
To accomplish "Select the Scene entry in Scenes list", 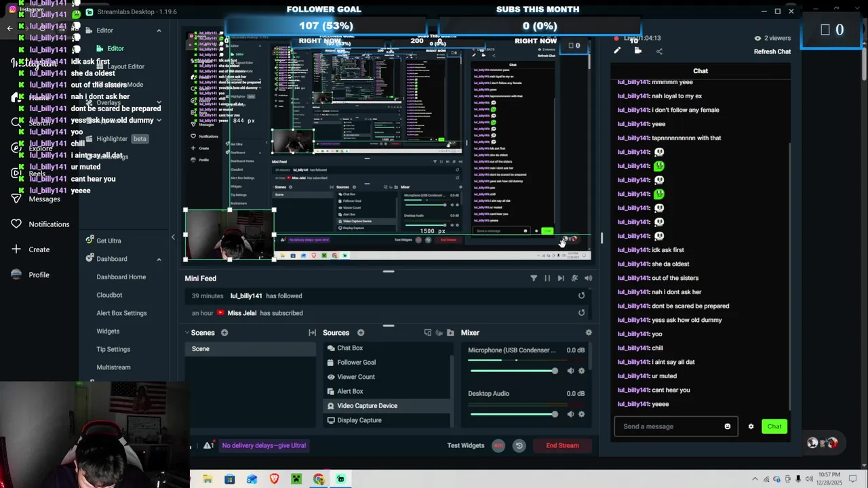I will click(x=250, y=349).
